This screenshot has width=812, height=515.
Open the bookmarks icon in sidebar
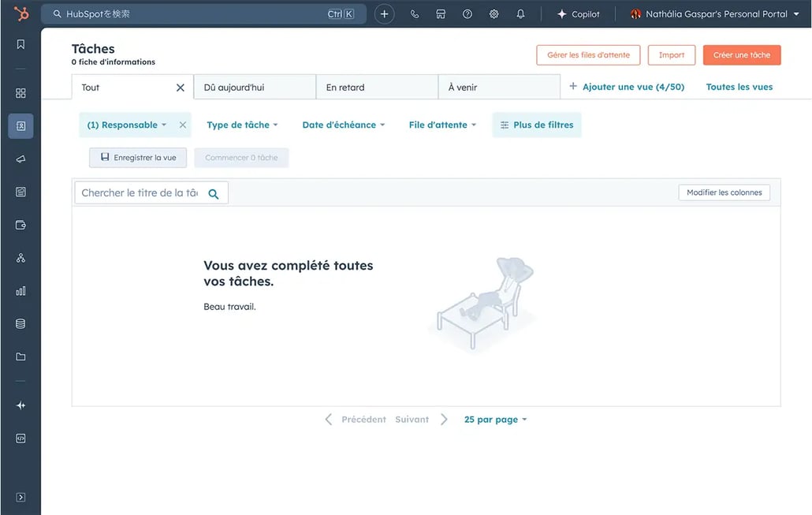(x=20, y=44)
